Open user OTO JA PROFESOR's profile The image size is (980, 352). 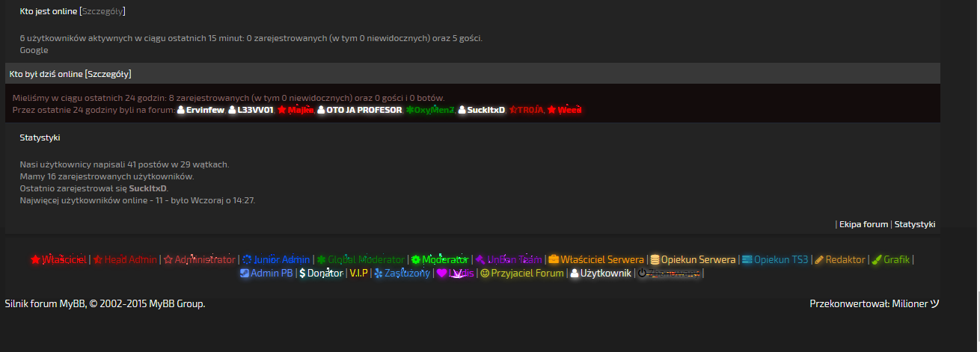pyautogui.click(x=364, y=110)
